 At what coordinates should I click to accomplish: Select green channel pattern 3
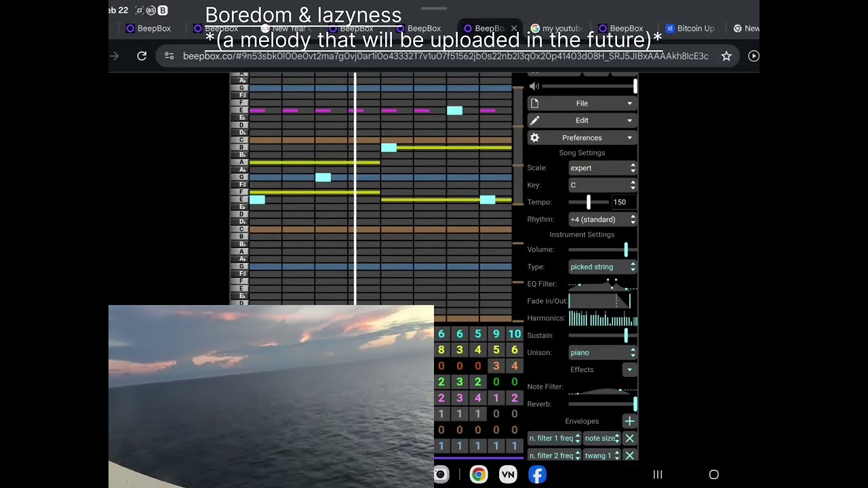460,382
